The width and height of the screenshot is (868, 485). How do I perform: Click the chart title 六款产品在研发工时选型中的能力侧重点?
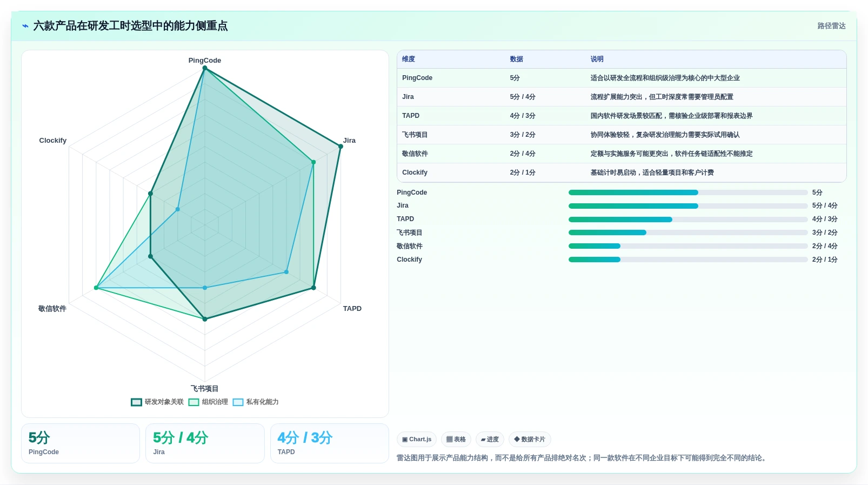(x=130, y=26)
